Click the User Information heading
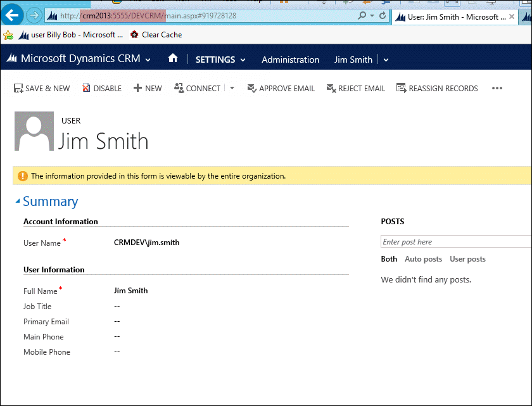 pos(54,270)
